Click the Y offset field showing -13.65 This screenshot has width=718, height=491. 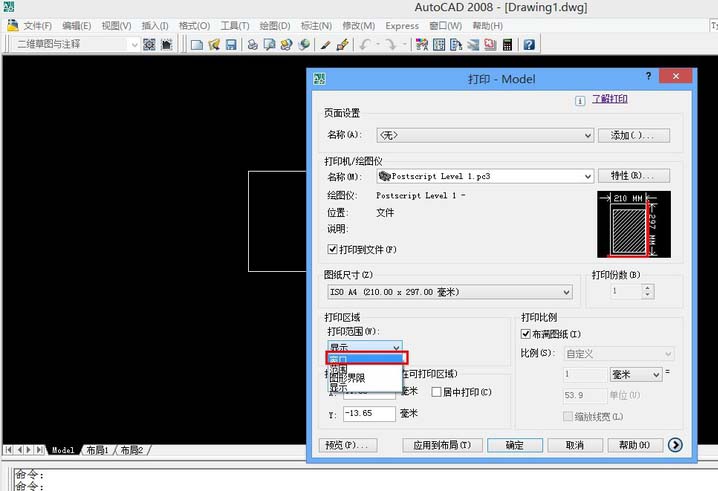click(x=369, y=413)
